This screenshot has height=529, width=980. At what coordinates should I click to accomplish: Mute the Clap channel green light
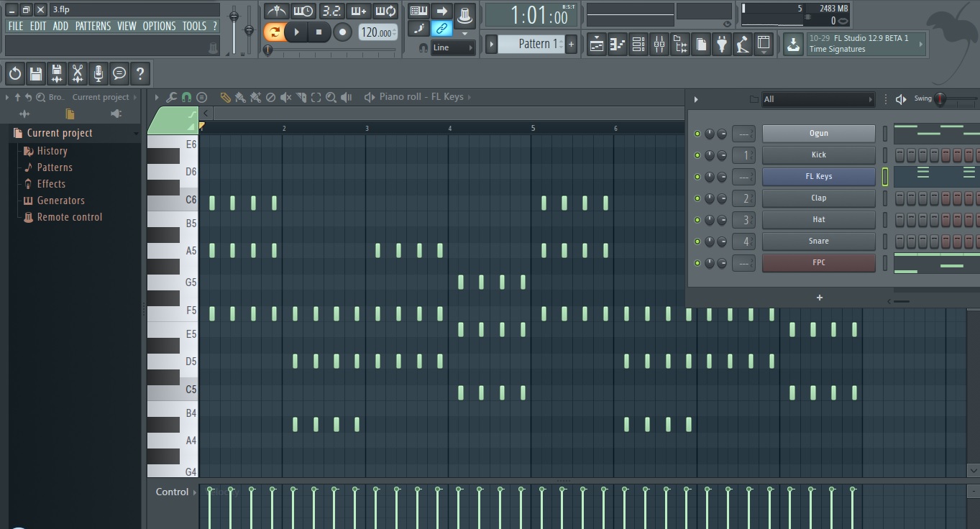[697, 198]
